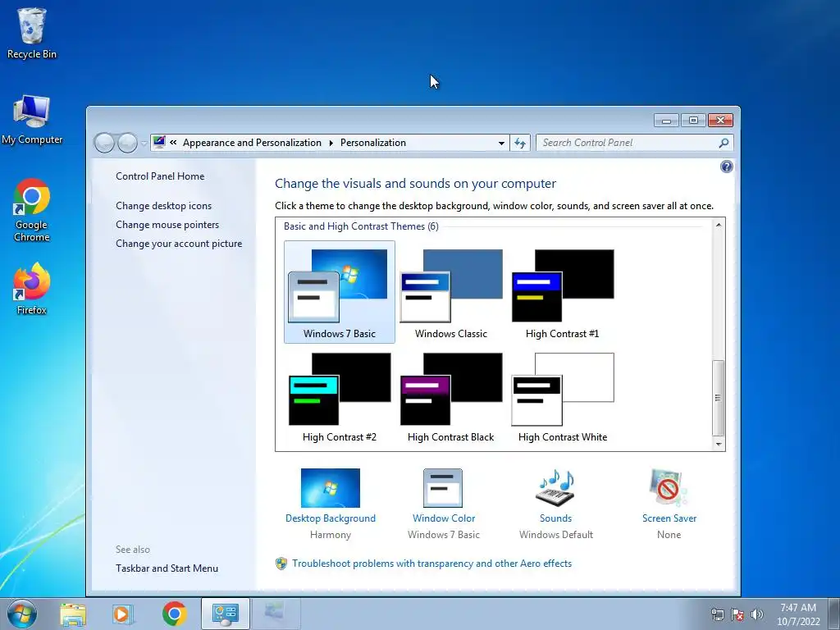Open Change mouse pointers link
Image resolution: width=840 pixels, height=630 pixels.
pos(167,225)
